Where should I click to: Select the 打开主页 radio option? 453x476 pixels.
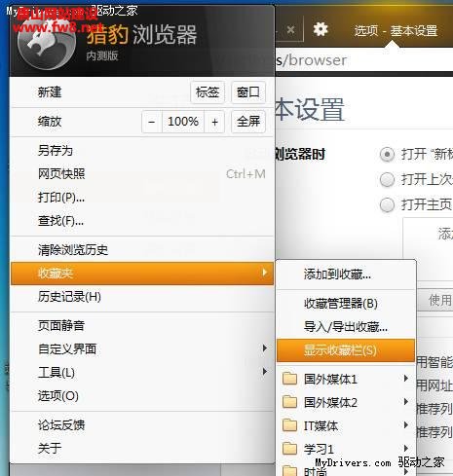point(387,204)
